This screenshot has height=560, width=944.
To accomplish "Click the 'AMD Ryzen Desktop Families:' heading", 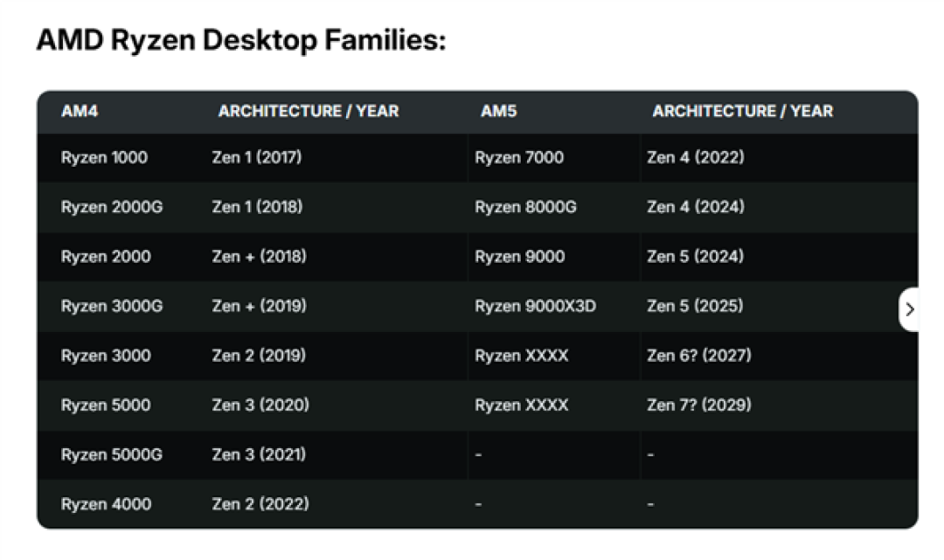I will (x=241, y=41).
